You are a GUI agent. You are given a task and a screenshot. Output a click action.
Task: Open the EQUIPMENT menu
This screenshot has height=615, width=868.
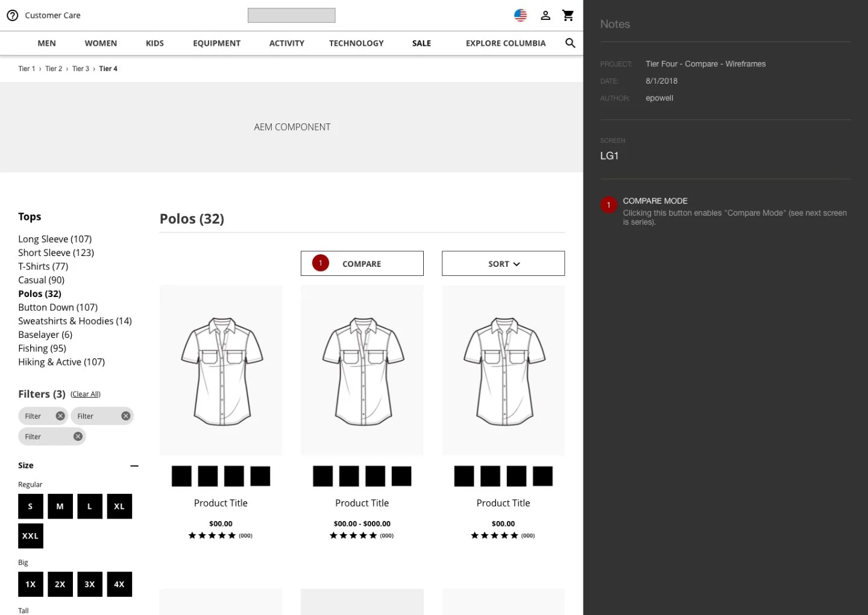coord(216,43)
